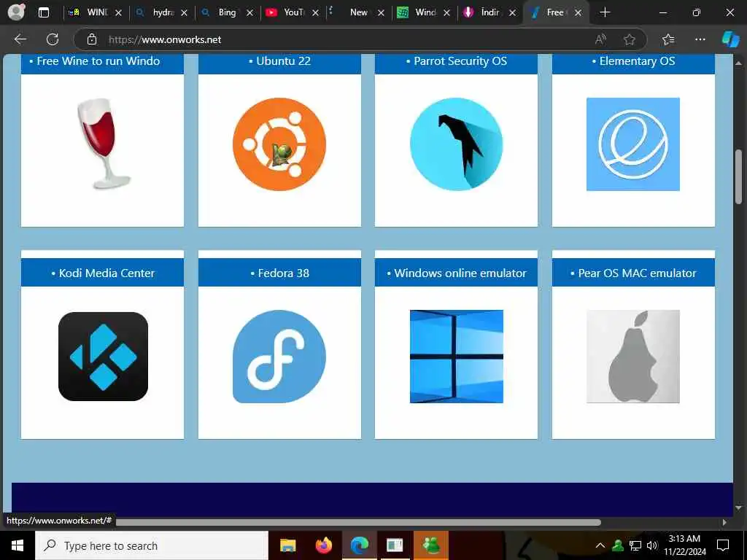Open tab actions menu

point(43,13)
